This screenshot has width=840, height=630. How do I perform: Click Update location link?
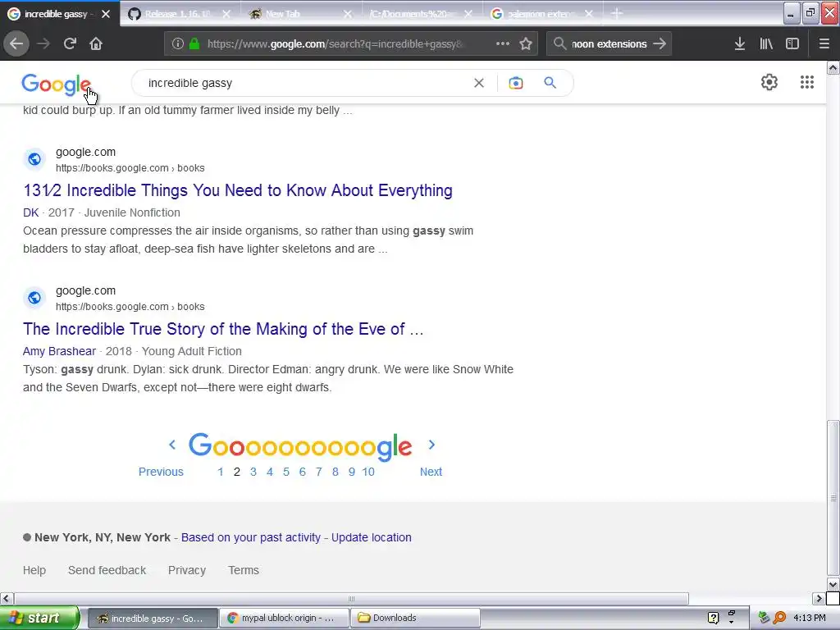click(372, 537)
